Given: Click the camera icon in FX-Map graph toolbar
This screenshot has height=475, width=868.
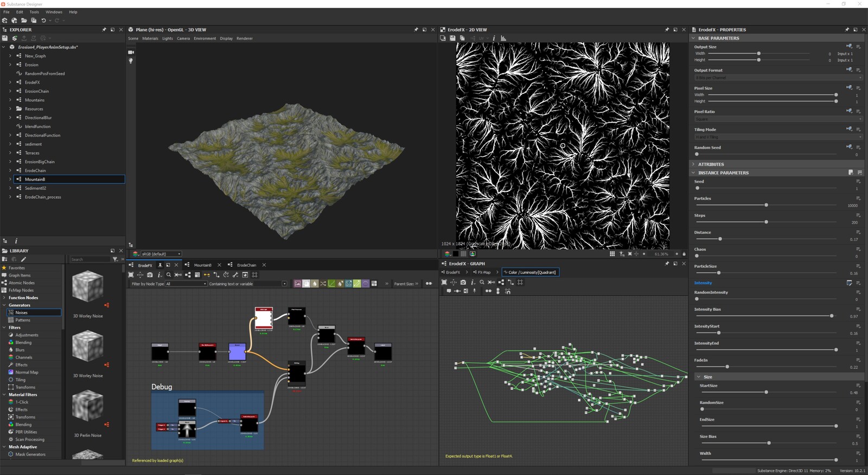Looking at the screenshot, I should click(463, 282).
